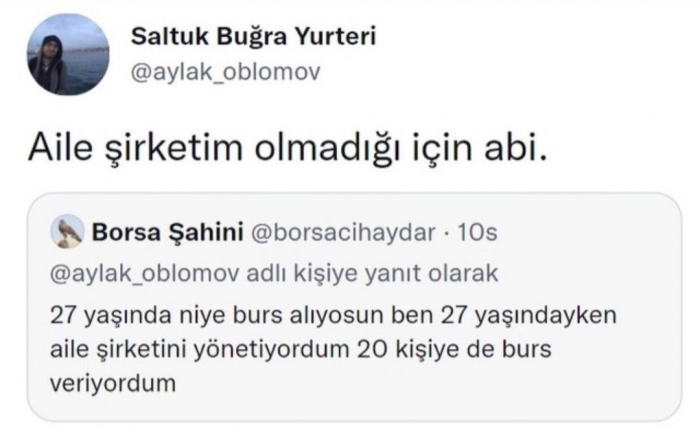Click the quoted line 'aile şirketini yönetiyordum'
The image size is (700, 428).
point(199,349)
